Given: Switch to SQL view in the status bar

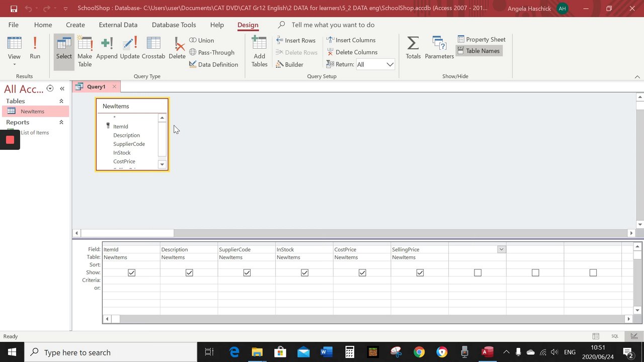Looking at the screenshot, I should [615, 336].
